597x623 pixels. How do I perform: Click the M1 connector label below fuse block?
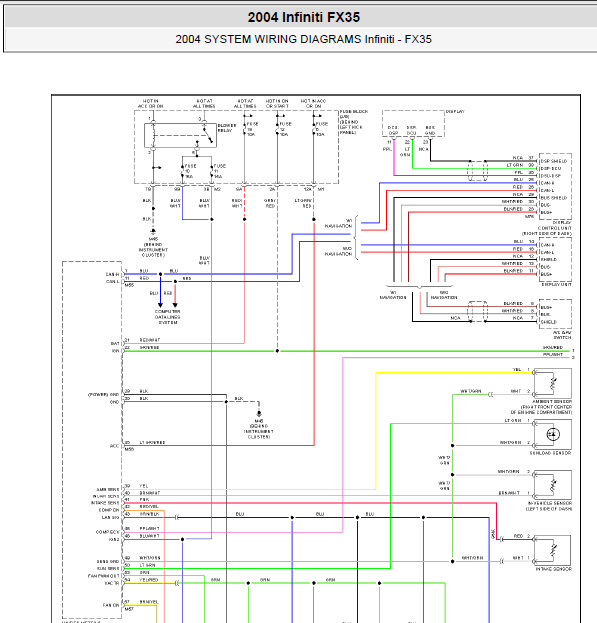(x=321, y=189)
